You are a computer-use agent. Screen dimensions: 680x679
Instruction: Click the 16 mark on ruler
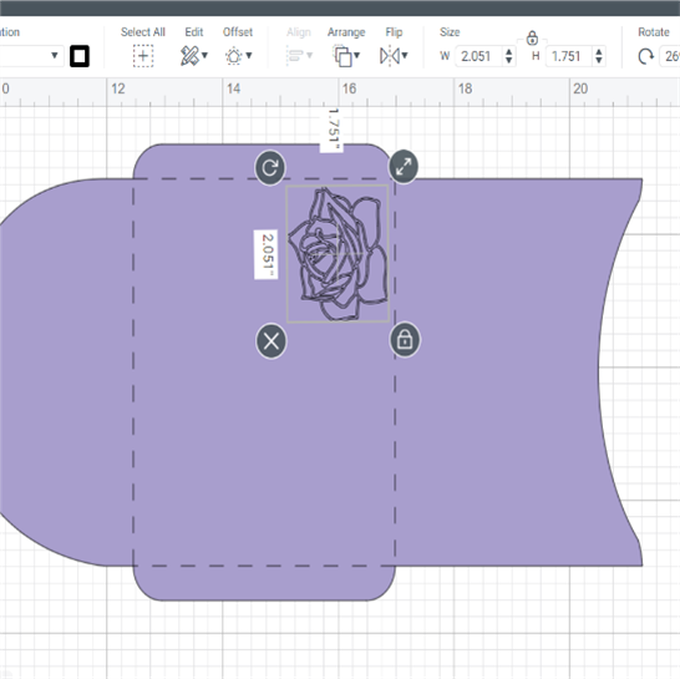click(x=349, y=89)
